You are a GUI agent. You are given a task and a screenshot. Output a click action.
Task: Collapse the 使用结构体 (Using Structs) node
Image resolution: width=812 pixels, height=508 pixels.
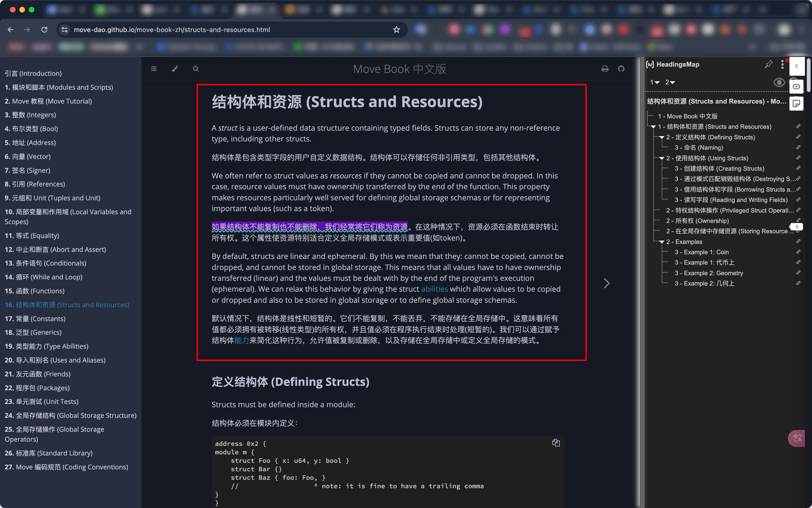click(x=662, y=158)
